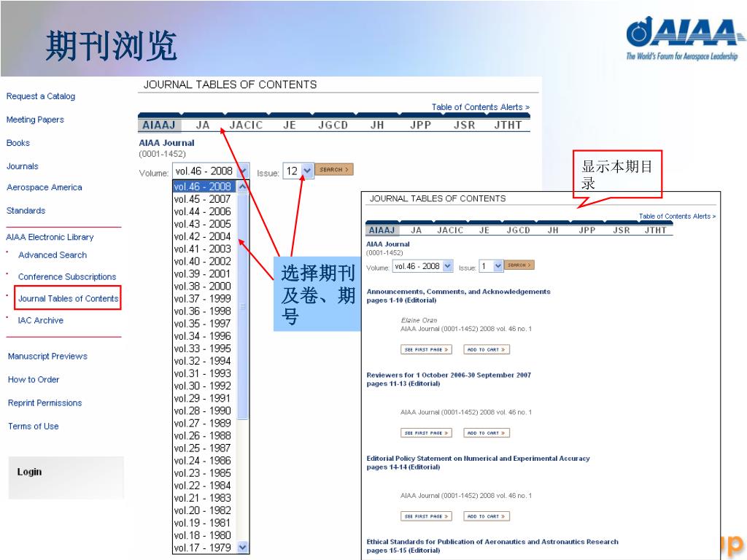Open Volume dropdown in right panel
The image size is (747, 560).
click(422, 266)
